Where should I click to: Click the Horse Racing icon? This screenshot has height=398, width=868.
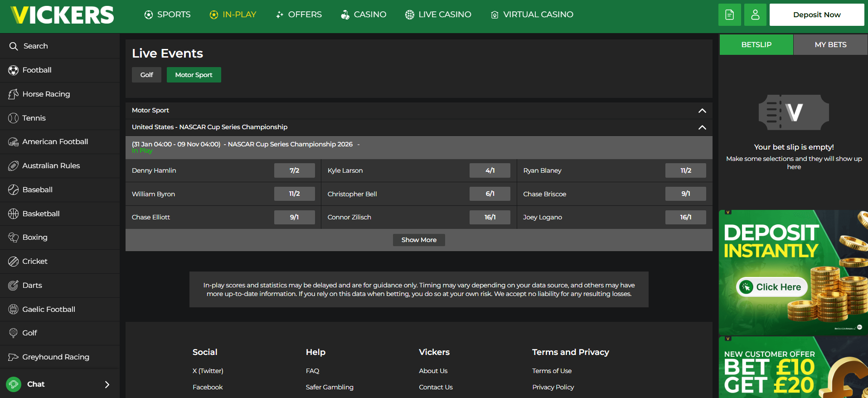pyautogui.click(x=14, y=94)
